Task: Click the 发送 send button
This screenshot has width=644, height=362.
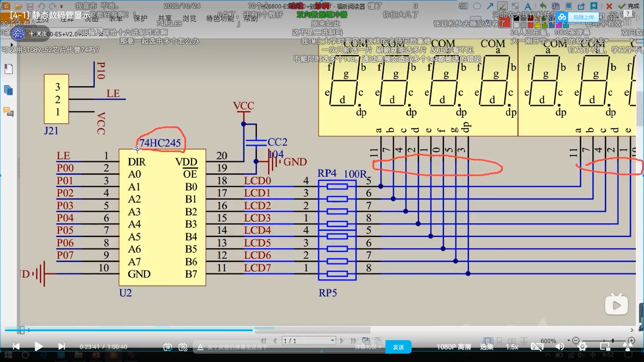Action: (x=398, y=347)
